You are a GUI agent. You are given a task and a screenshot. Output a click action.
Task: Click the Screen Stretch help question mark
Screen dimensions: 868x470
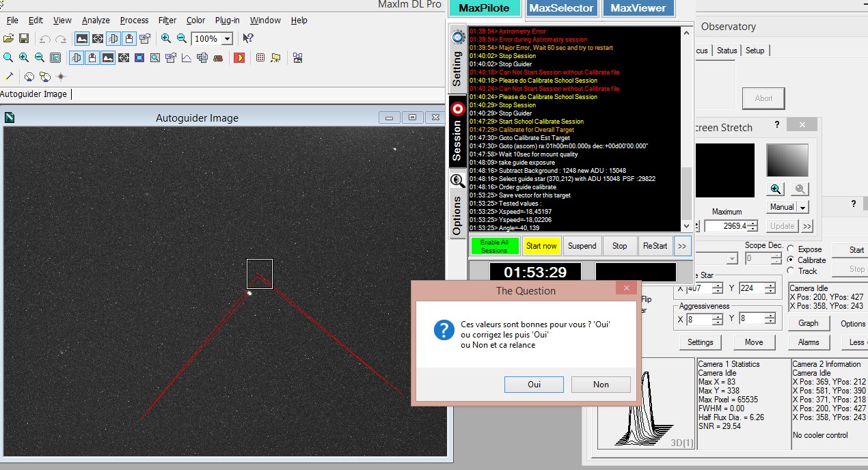pos(777,125)
